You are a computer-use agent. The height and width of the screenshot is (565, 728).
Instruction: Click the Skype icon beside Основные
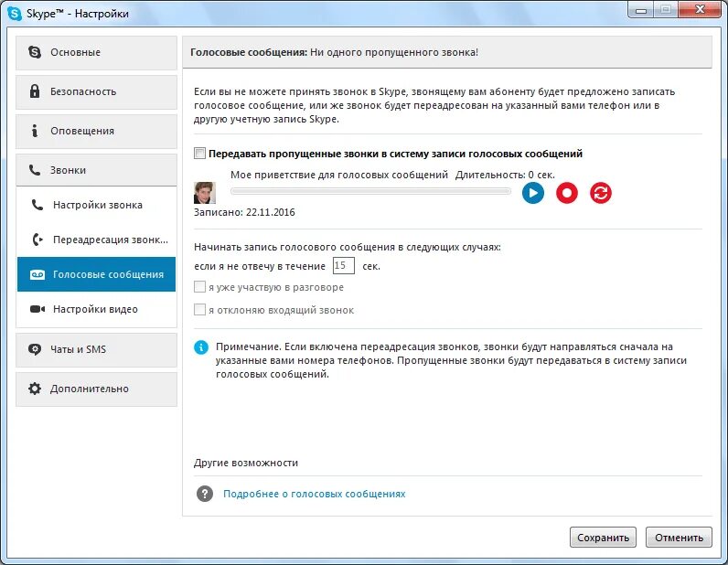pyautogui.click(x=35, y=52)
